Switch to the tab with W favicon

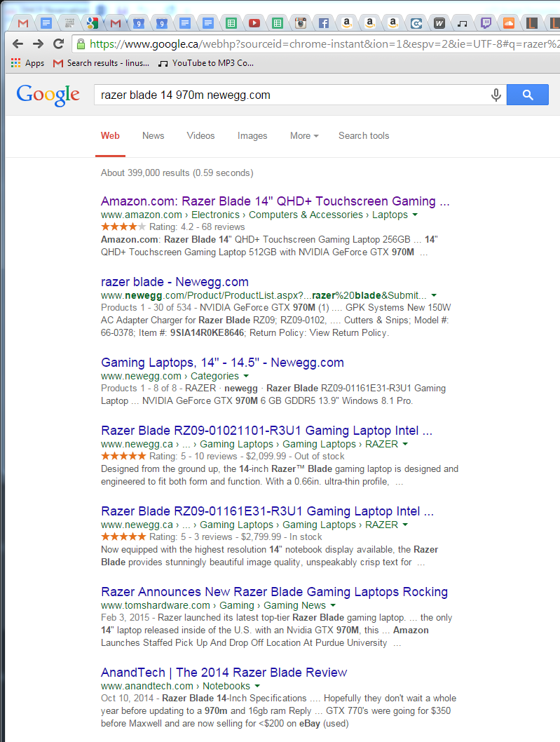pyautogui.click(x=439, y=22)
